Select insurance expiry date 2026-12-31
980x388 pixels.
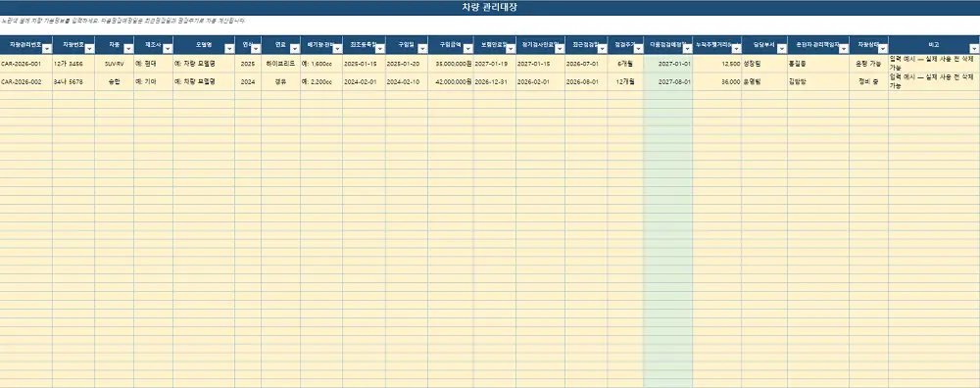495,82
